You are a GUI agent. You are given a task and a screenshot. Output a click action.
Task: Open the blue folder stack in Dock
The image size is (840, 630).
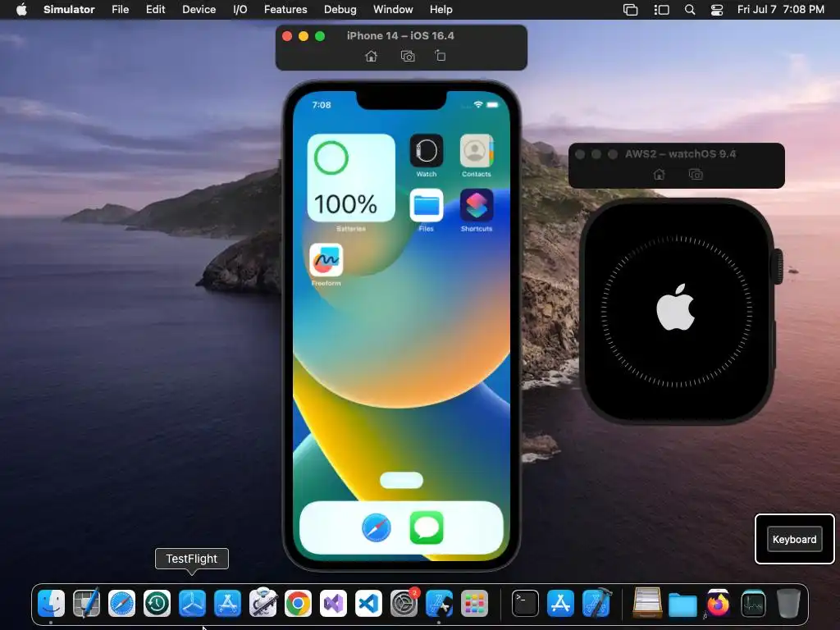(682, 605)
